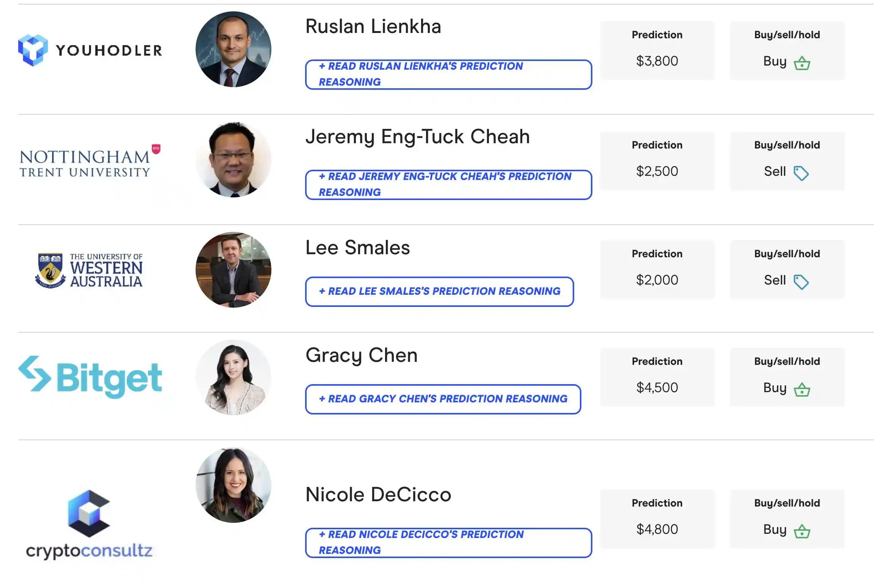The image size is (874, 588).
Task: Click the YouHodler logo
Action: (90, 50)
